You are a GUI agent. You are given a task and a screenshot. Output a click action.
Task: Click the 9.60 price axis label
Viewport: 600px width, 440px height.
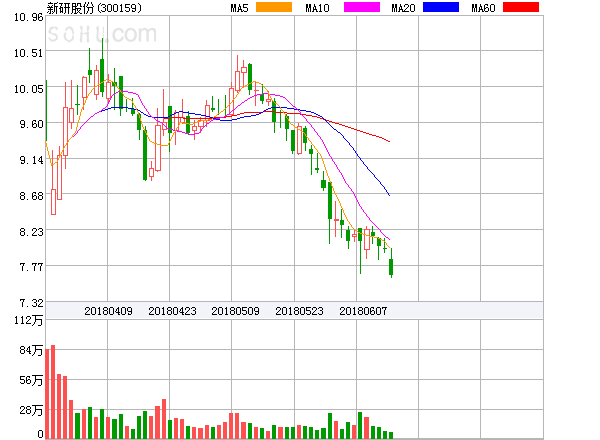coord(31,124)
